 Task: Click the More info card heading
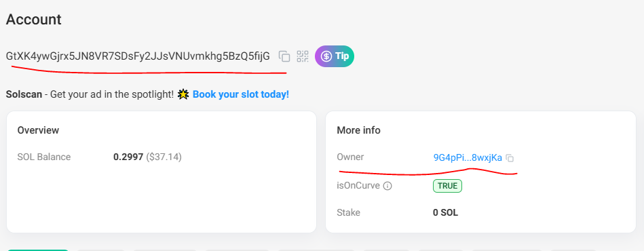tap(358, 130)
